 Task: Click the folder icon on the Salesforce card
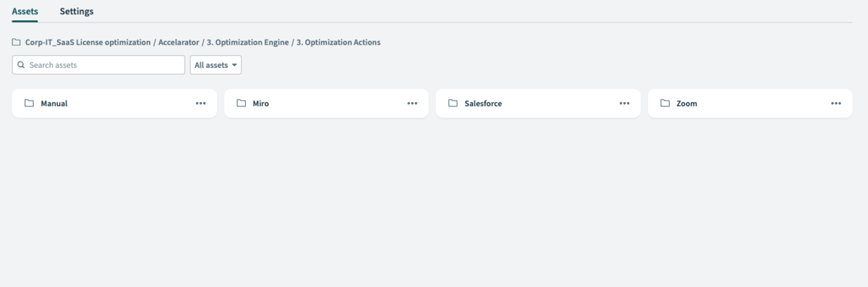pyautogui.click(x=453, y=103)
